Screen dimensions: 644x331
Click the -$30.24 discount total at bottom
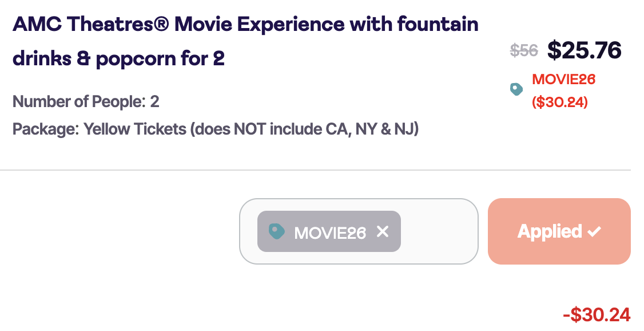point(597,314)
